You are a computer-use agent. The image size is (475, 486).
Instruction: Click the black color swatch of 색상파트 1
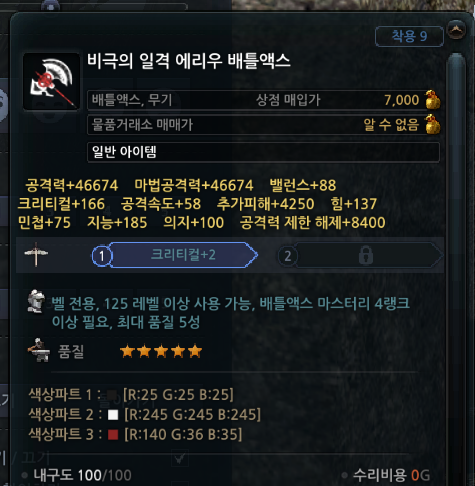tap(112, 395)
